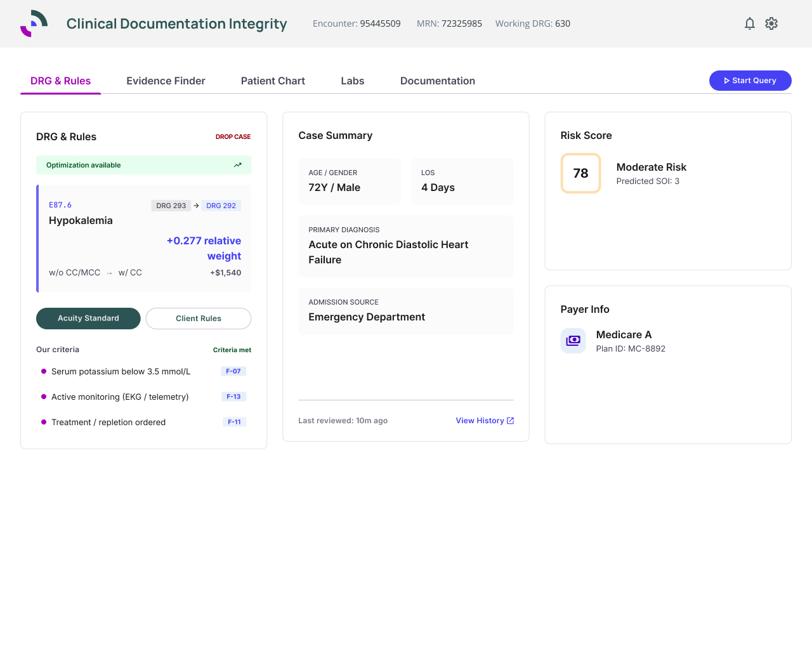
Task: Click Active monitoring (EKG / telemetry) criterion
Action: pos(120,397)
